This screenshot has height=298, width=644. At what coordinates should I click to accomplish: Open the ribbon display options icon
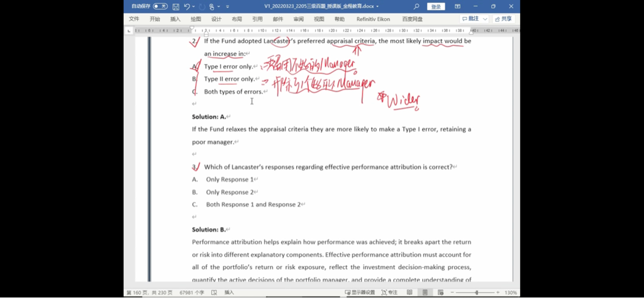(x=458, y=6)
